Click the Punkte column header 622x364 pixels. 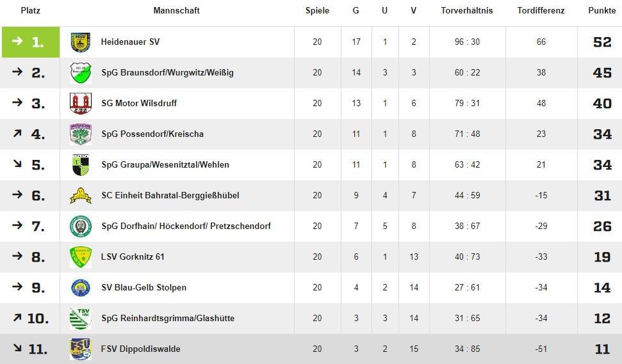coord(602,11)
